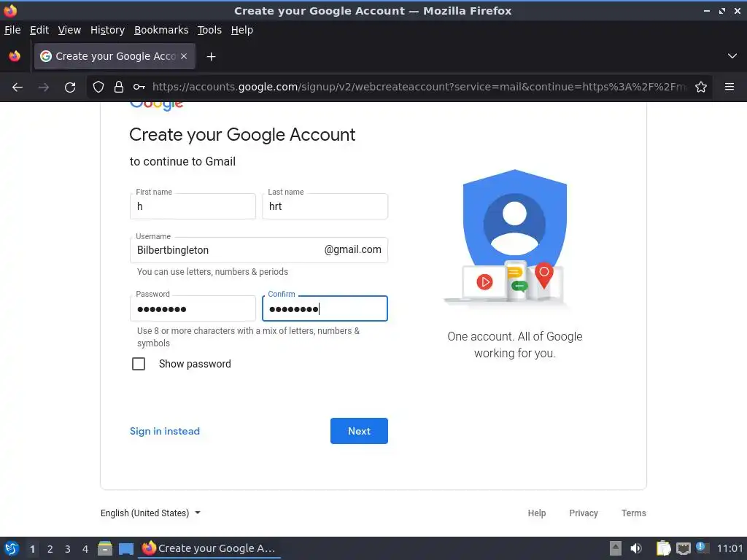Switch to workspace 3 in the taskbar

68,549
